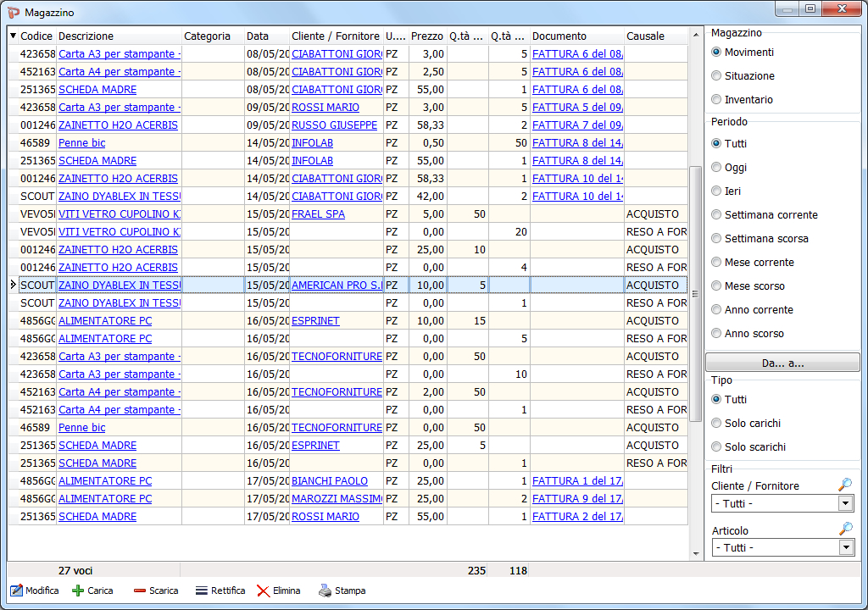Sort by the Descrizione column header
Viewport: 868px width, 610px height.
coord(119,36)
